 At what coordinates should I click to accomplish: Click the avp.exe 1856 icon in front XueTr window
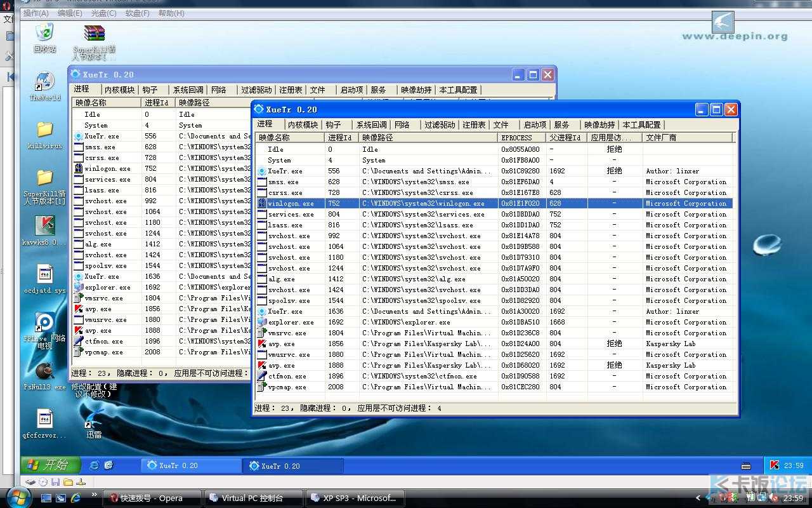[262, 344]
